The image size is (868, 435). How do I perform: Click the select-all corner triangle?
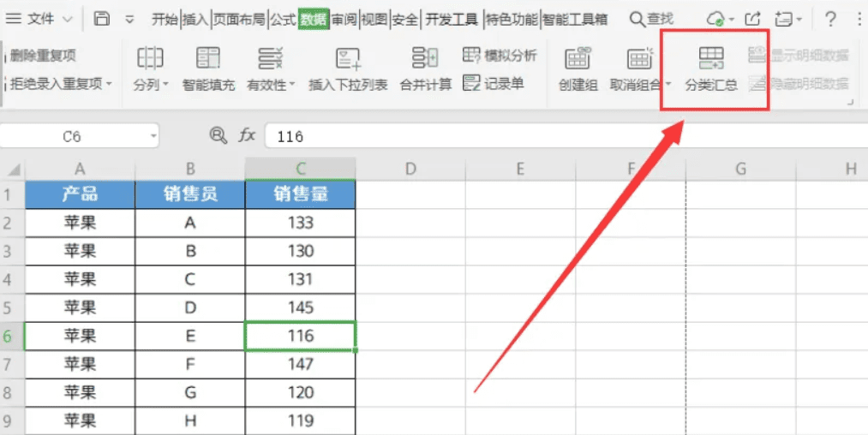click(14, 169)
